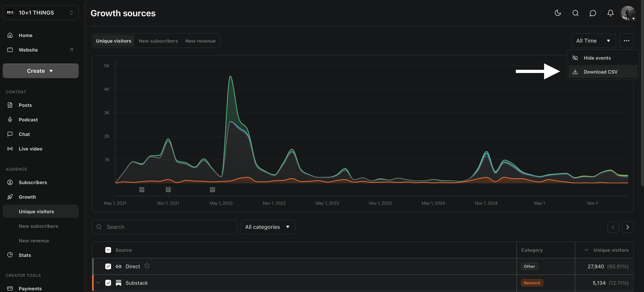The height and width of the screenshot is (292, 644).
Task: Uncheck the Substack source row
Action: tap(108, 283)
